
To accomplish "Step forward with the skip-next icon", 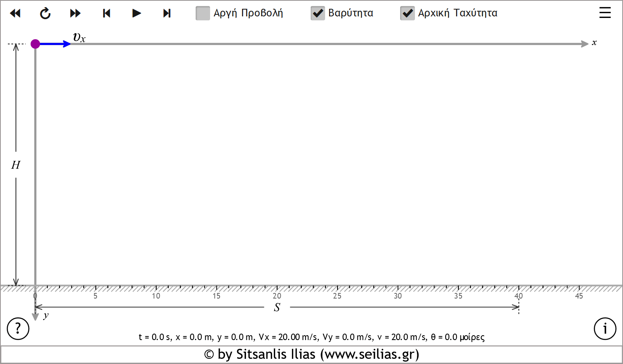I will 167,13.
